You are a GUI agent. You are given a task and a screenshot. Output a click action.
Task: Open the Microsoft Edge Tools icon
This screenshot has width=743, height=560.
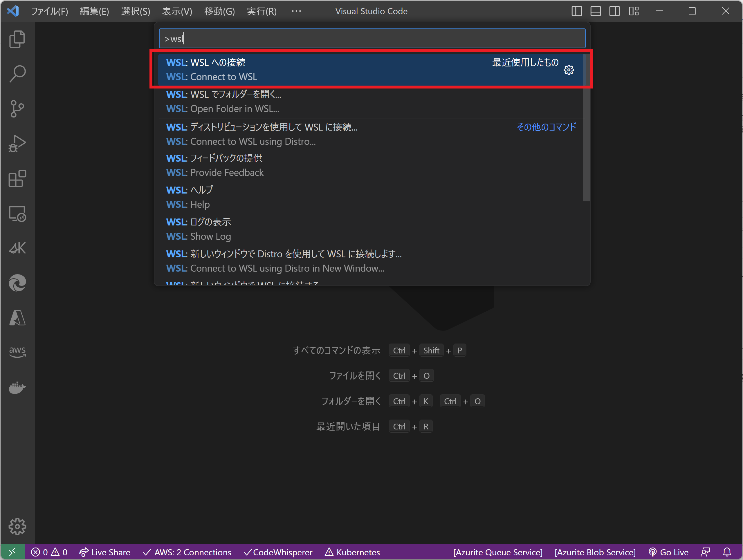[17, 283]
